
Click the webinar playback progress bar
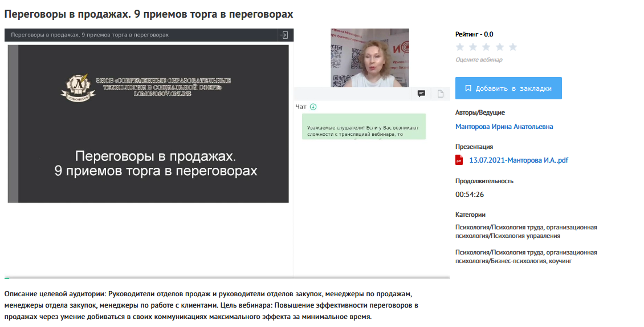coord(228,278)
